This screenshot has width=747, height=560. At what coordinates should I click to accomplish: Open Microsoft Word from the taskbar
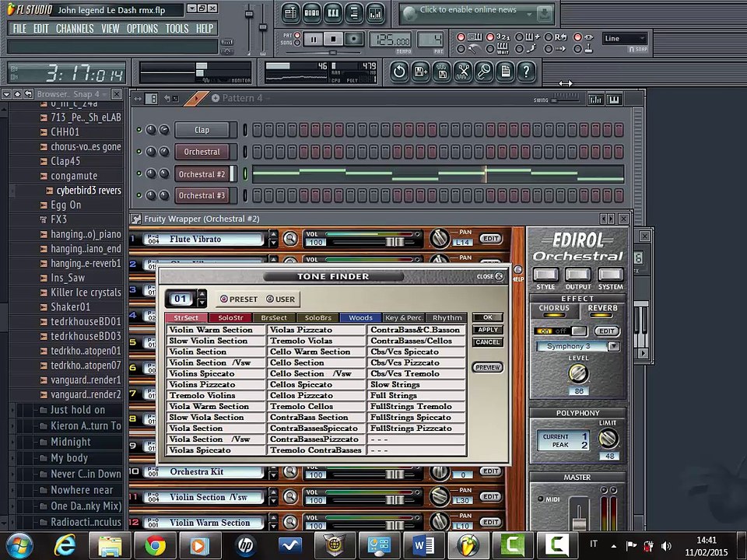pyautogui.click(x=425, y=545)
